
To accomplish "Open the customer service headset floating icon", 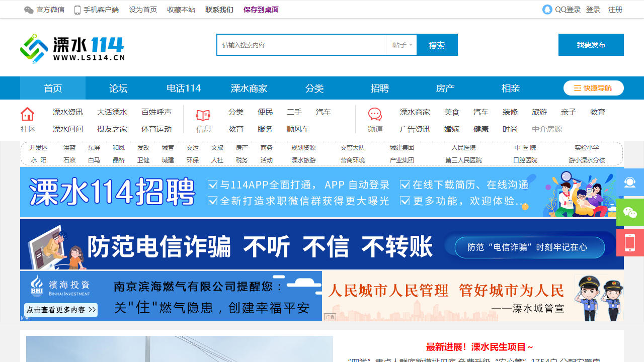I will tap(630, 182).
